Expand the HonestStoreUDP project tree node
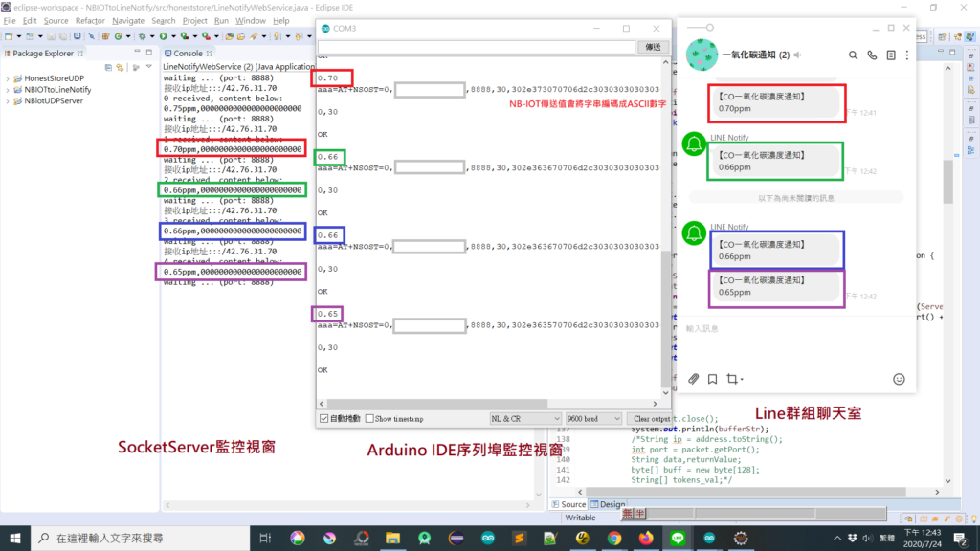This screenshot has width=980, height=551. pos(8,78)
